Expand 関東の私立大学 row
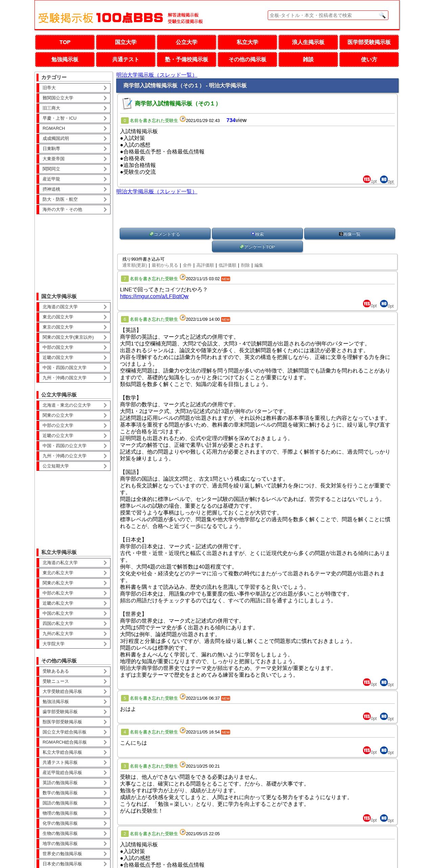434x868 pixels. click(74, 583)
